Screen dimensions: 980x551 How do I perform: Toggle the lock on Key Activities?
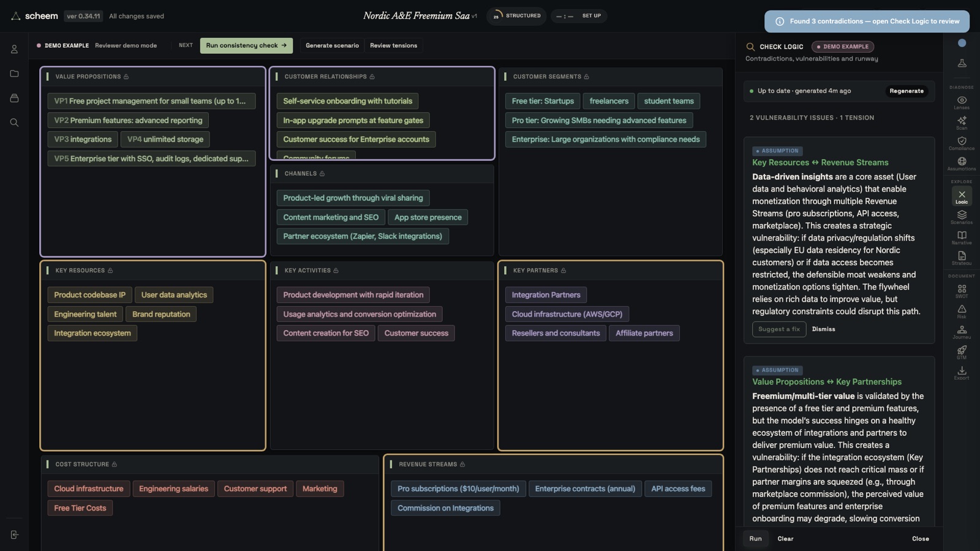pos(336,271)
